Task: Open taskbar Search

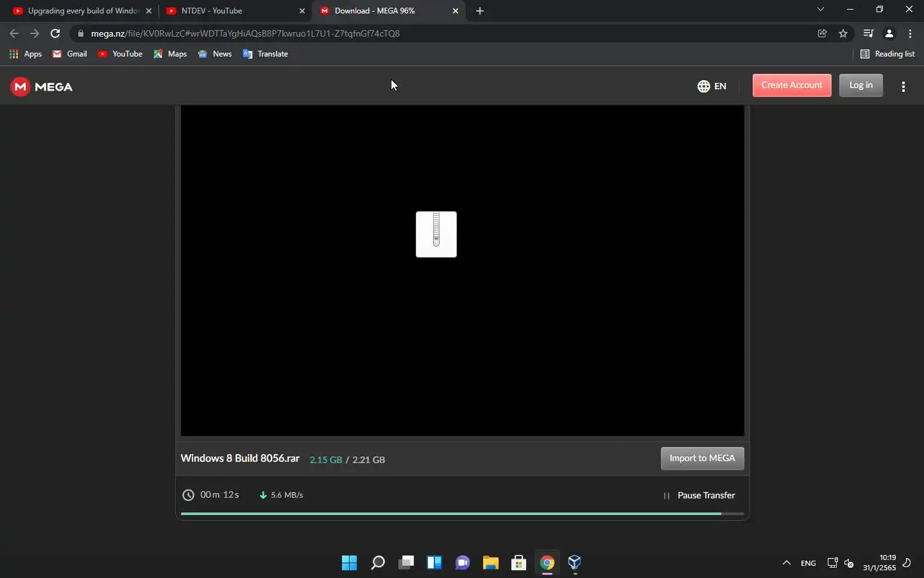Action: (378, 563)
